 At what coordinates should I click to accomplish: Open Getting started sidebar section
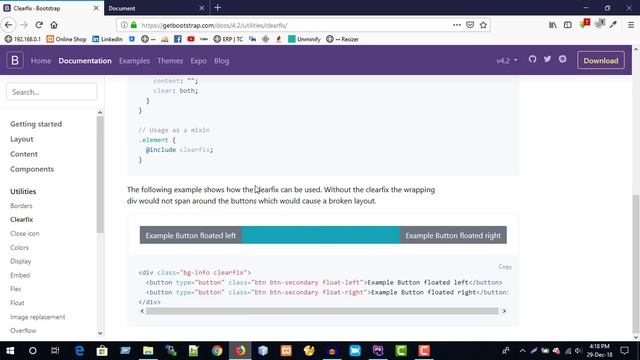click(36, 124)
